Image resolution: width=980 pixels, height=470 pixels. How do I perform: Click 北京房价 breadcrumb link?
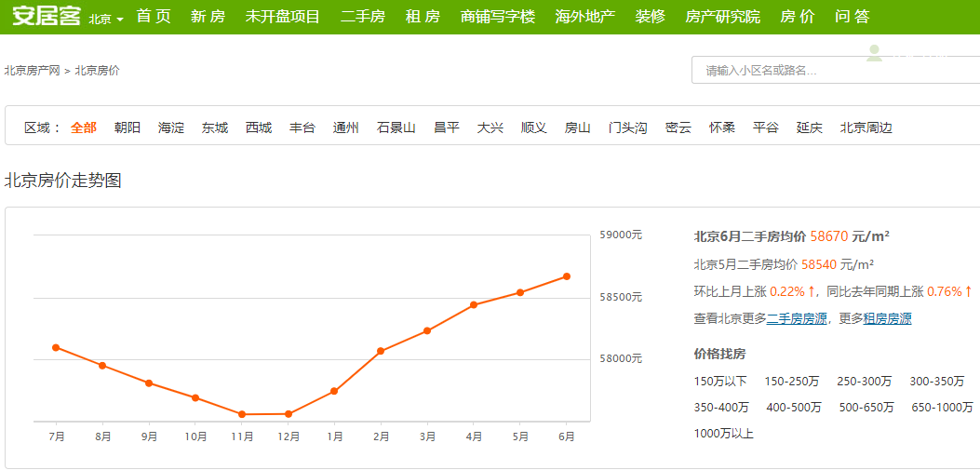pyautogui.click(x=98, y=71)
